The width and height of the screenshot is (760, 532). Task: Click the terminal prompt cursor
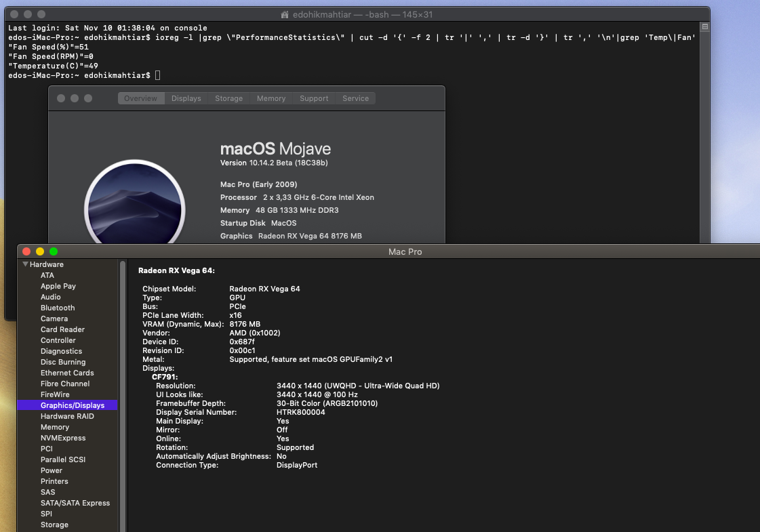coord(157,75)
